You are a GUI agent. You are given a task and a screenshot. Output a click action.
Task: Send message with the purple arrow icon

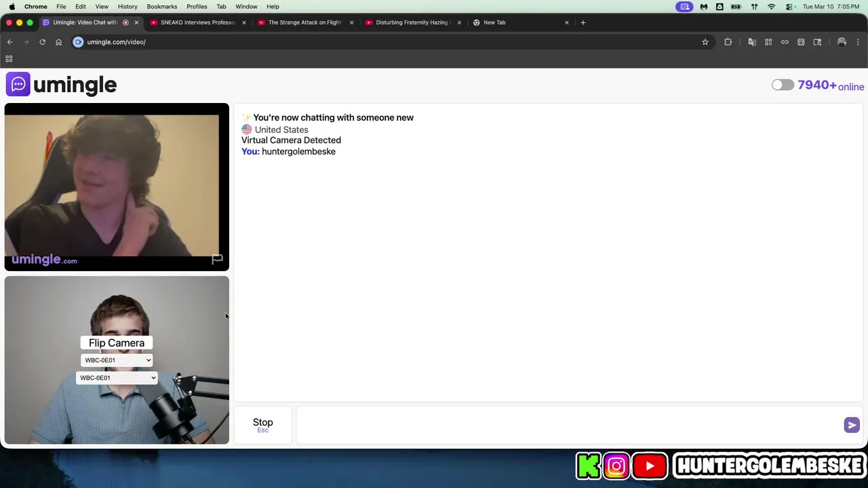point(852,425)
